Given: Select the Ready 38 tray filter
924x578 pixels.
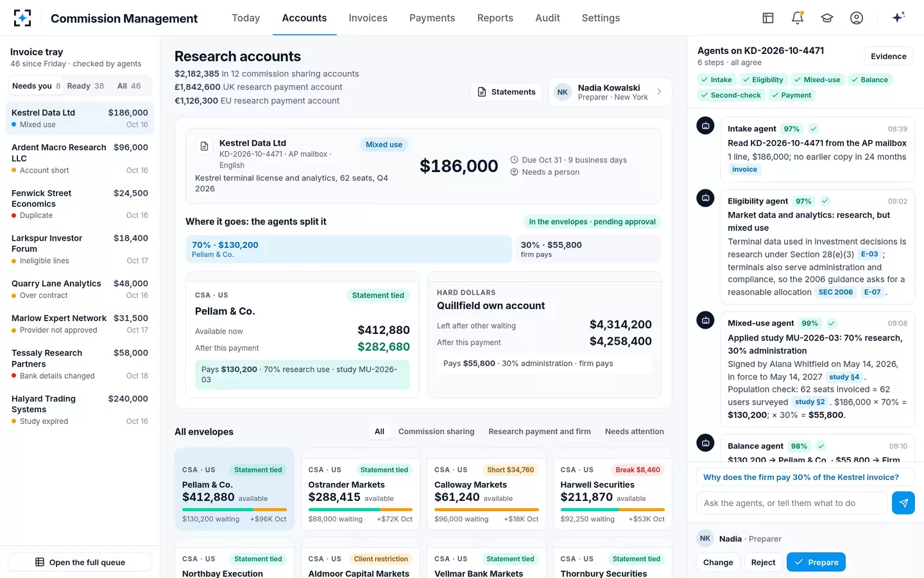Looking at the screenshot, I should pyautogui.click(x=85, y=86).
